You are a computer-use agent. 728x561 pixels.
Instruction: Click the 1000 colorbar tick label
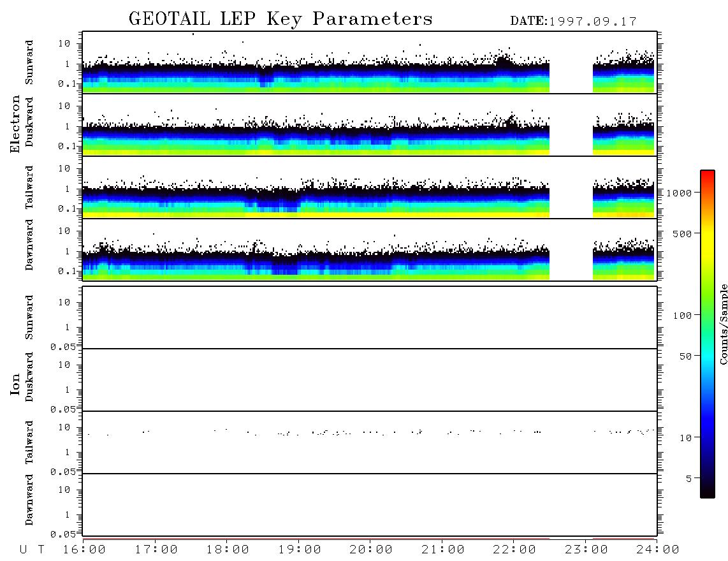tap(679, 193)
